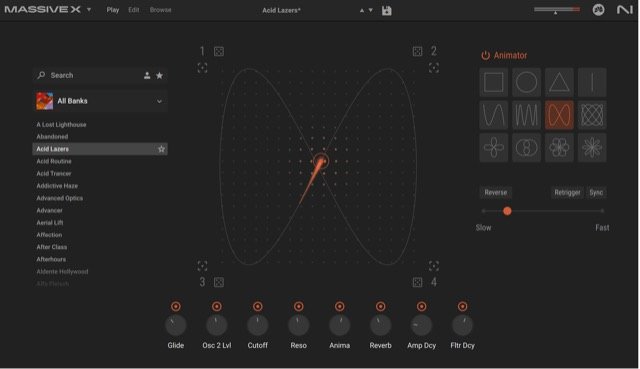Click the capture target icon above corner 4

[433, 266]
